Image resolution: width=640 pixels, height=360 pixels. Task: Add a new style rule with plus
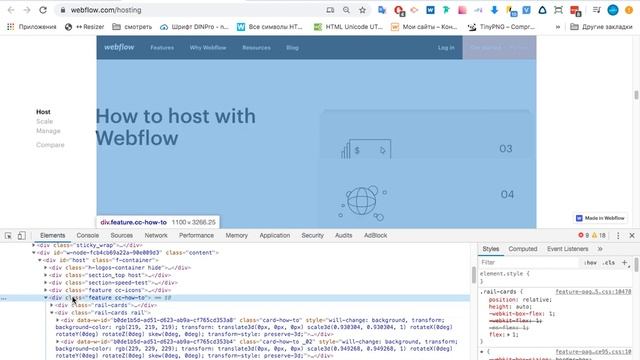pyautogui.click(x=624, y=262)
